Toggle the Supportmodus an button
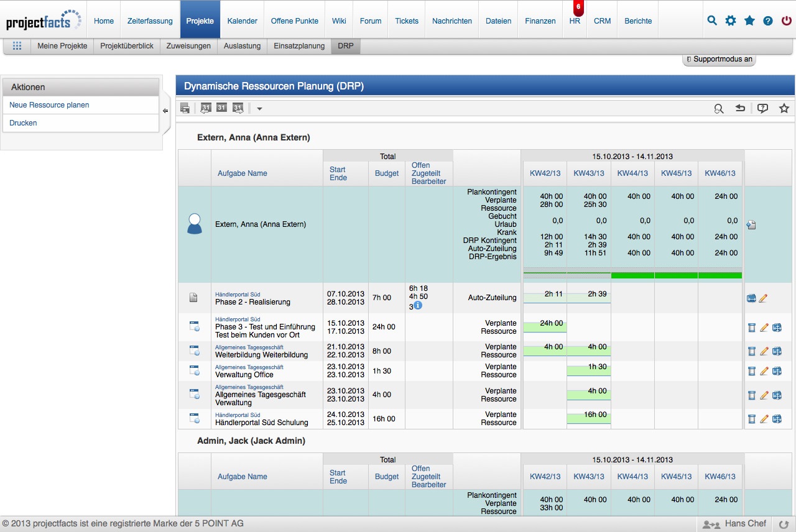The image size is (796, 532). (x=720, y=60)
